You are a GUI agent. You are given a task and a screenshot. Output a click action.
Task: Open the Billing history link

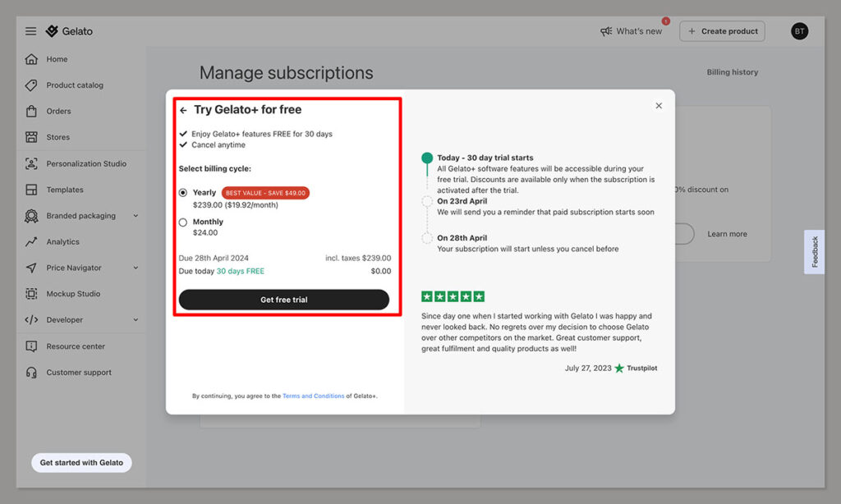[x=732, y=72]
